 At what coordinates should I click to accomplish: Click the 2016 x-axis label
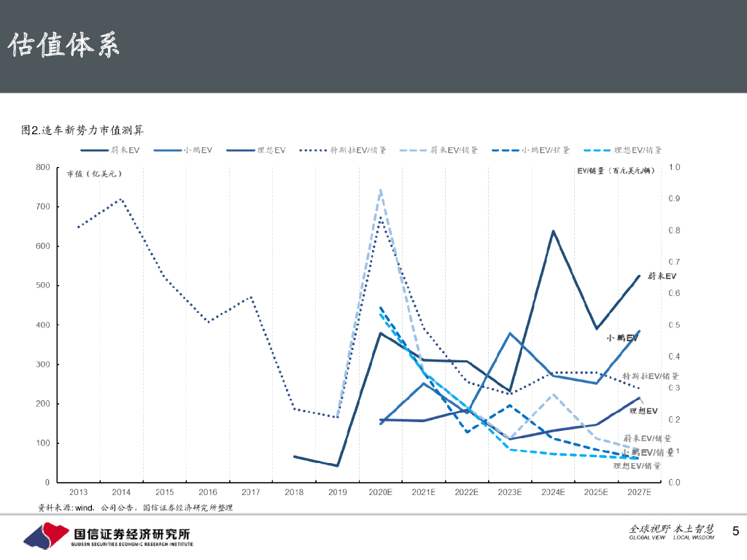(208, 492)
